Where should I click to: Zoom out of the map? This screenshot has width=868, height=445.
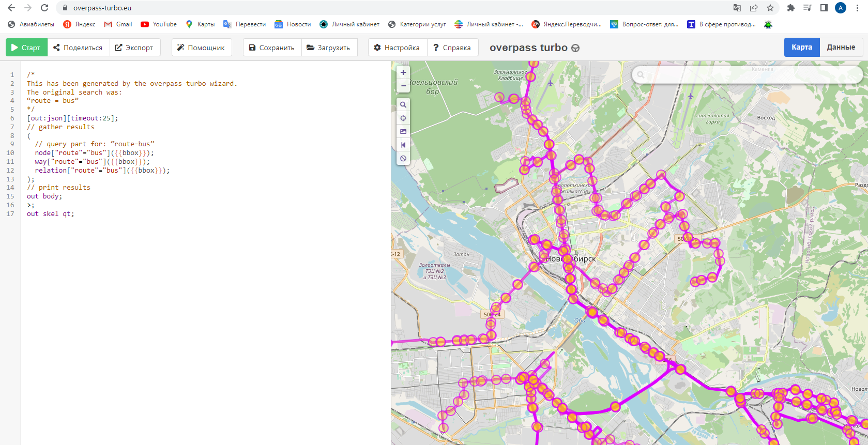tap(403, 86)
